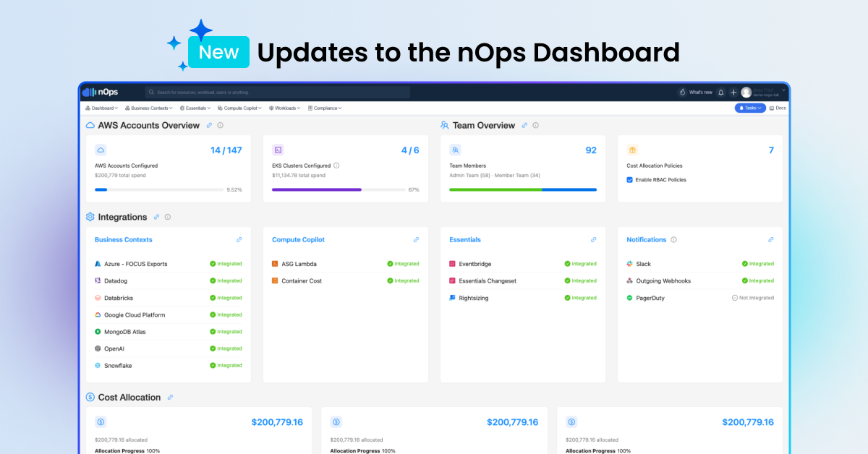Click the PagerDuty icon
This screenshot has height=454, width=868.
click(630, 298)
